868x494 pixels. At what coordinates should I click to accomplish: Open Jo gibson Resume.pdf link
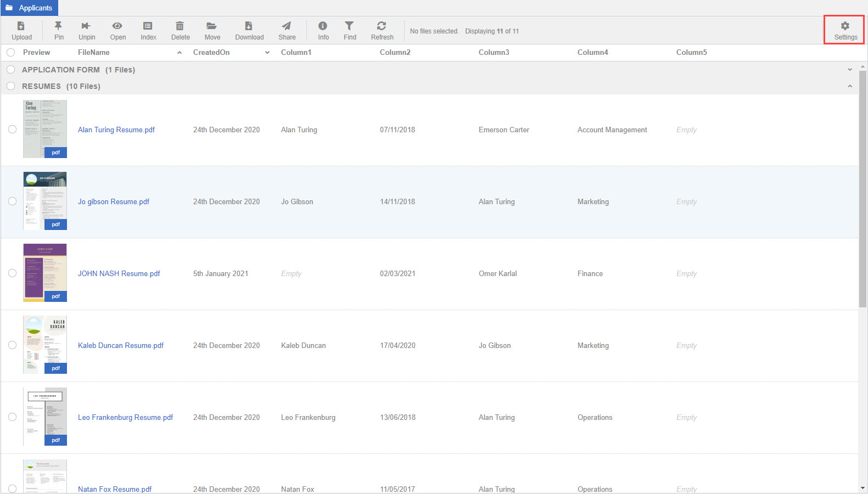[x=114, y=201]
